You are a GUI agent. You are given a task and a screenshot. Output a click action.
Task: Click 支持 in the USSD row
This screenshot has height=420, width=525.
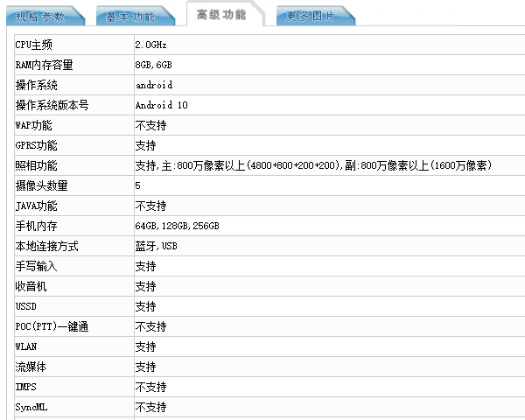point(145,306)
